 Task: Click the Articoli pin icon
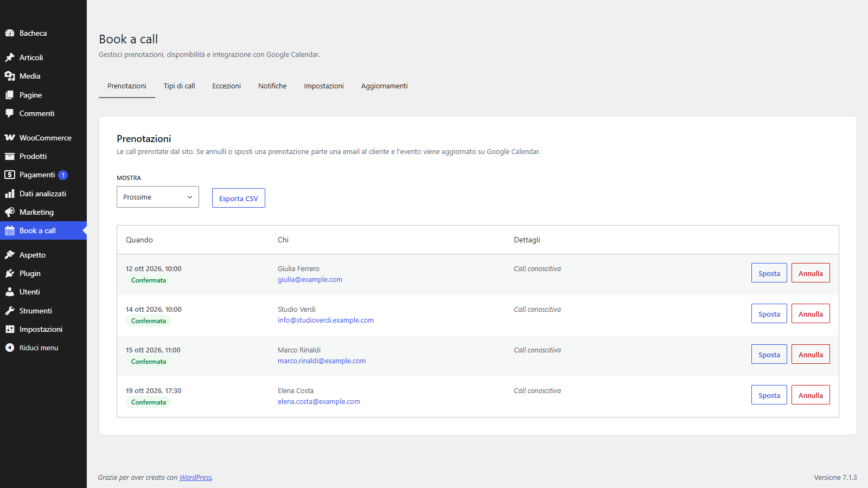coord(10,57)
